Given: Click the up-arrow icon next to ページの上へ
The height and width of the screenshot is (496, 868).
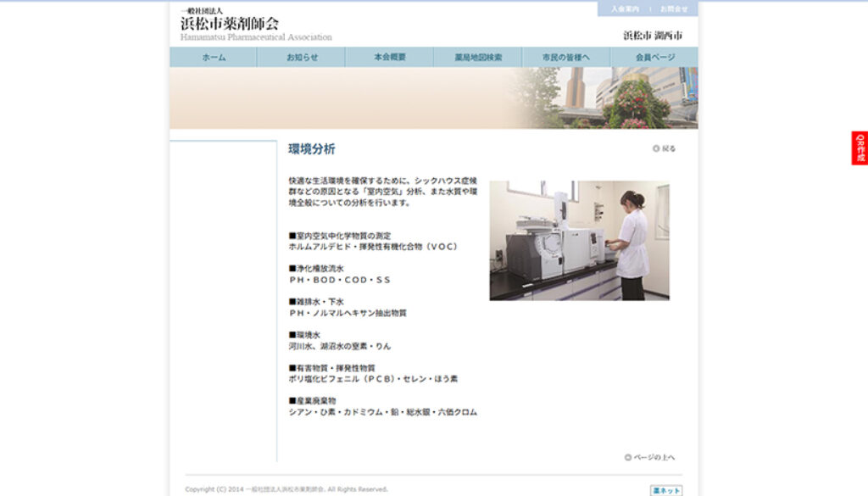Looking at the screenshot, I should tap(629, 457).
